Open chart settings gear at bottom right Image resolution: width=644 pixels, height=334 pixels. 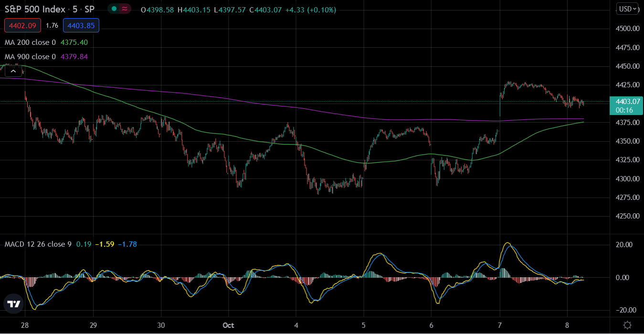(x=627, y=325)
